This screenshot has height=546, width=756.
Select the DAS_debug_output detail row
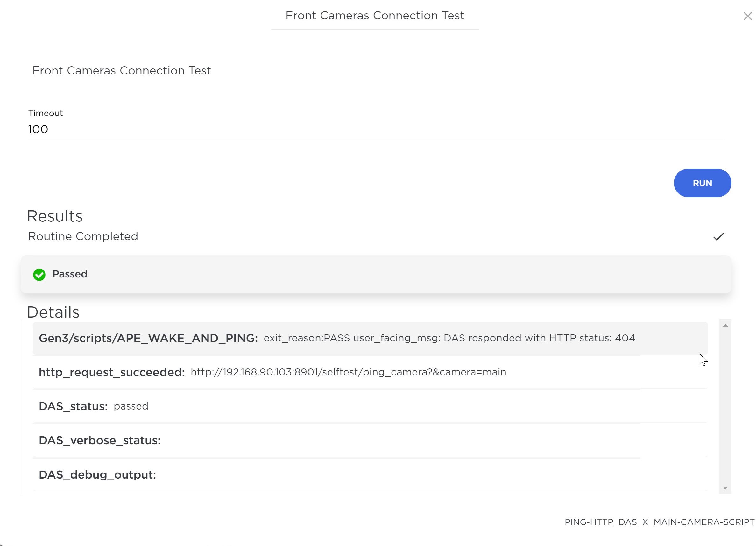click(370, 475)
